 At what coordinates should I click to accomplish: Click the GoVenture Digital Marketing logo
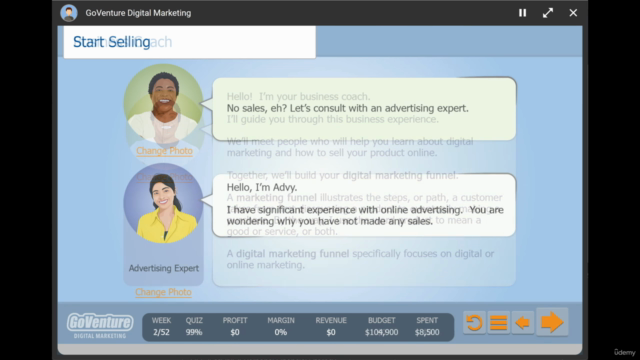click(x=100, y=325)
